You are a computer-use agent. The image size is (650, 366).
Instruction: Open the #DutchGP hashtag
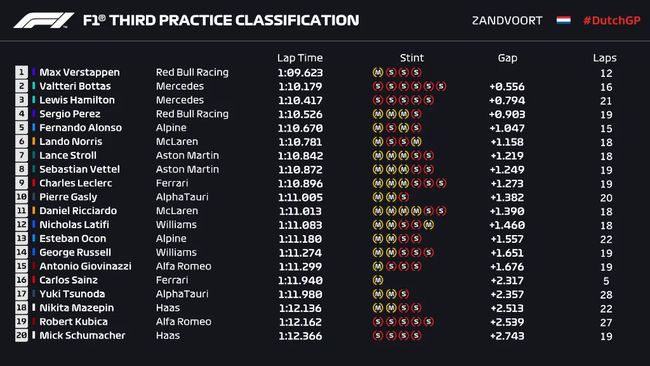[611, 20]
